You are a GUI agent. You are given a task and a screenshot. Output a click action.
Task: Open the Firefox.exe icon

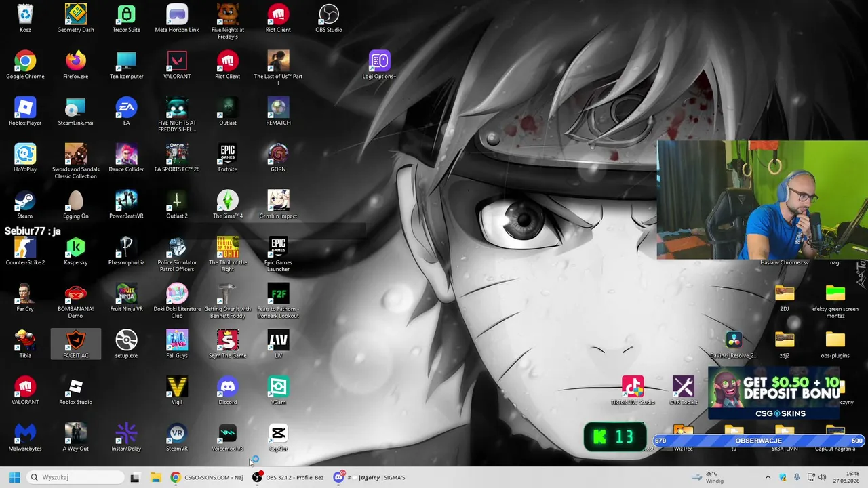[x=76, y=65]
